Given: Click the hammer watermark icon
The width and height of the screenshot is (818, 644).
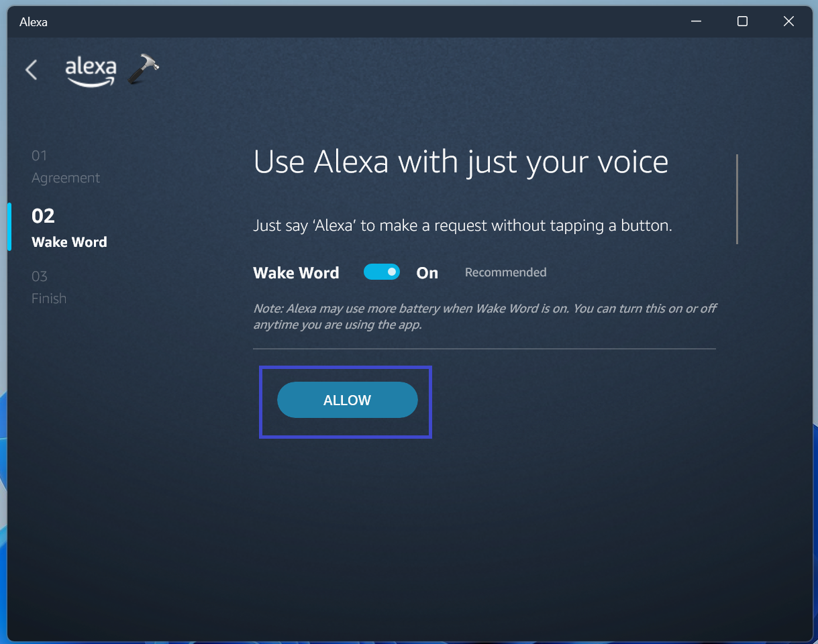Looking at the screenshot, I should coord(143,69).
